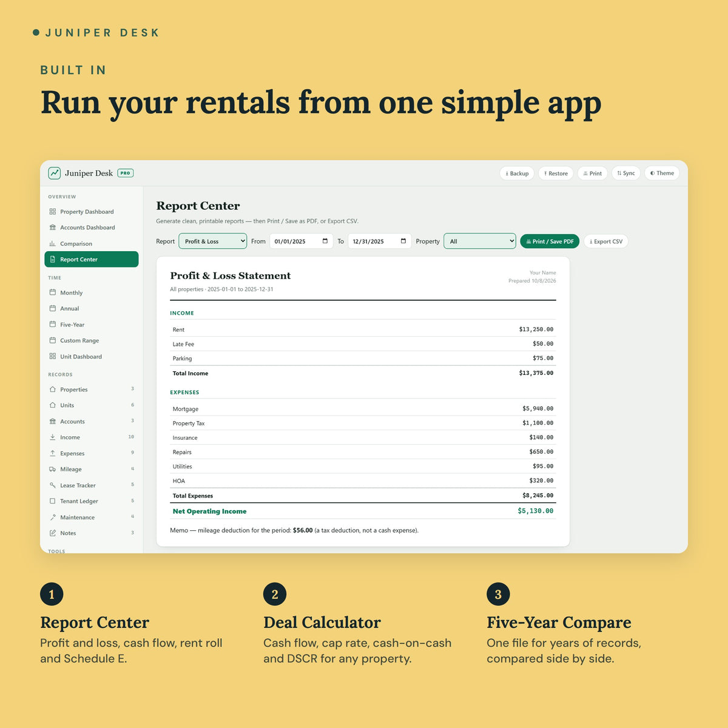The height and width of the screenshot is (728, 728).
Task: Open Property Dashboard via its grid icon
Action: pos(53,212)
